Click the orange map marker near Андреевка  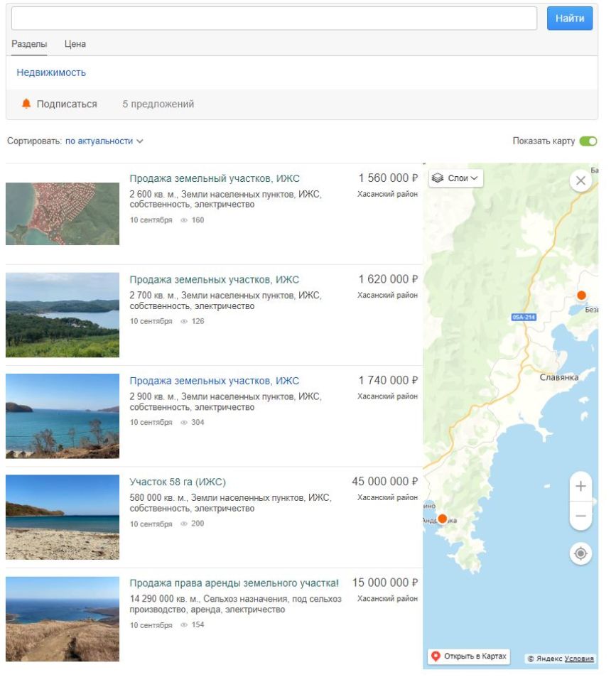(443, 519)
